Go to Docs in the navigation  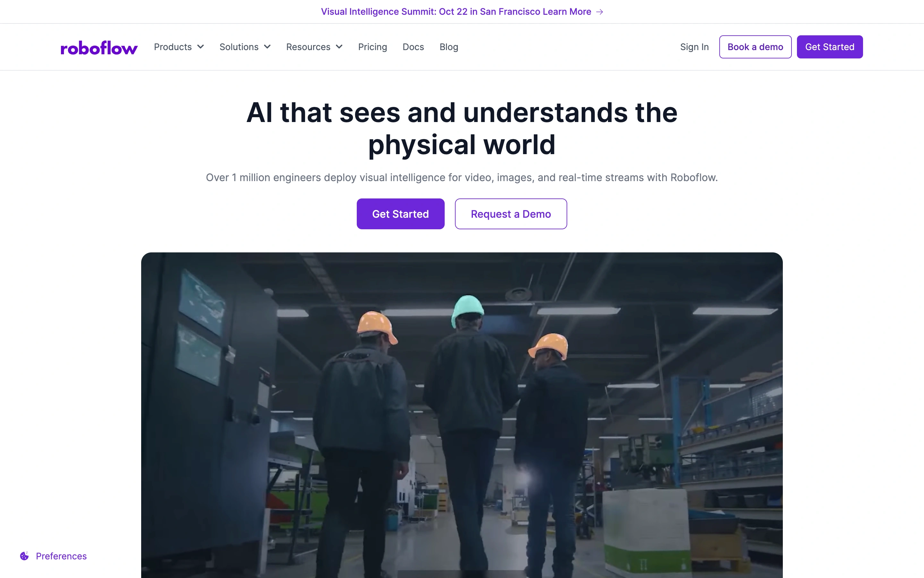[413, 47]
